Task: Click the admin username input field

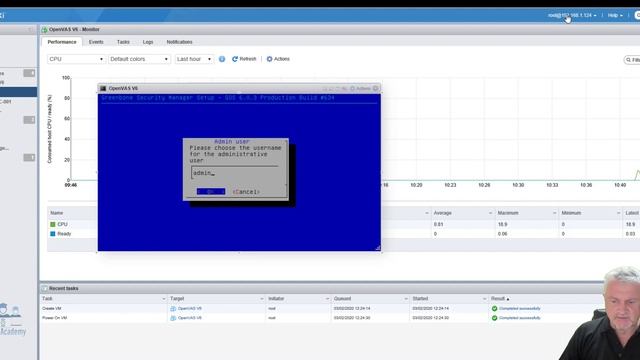Action: click(235, 173)
